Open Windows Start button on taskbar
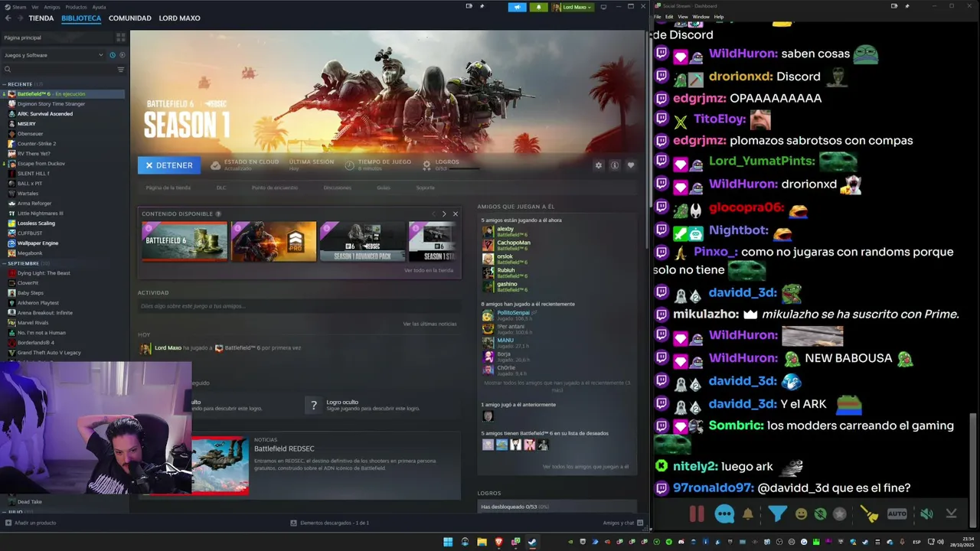 (x=448, y=542)
